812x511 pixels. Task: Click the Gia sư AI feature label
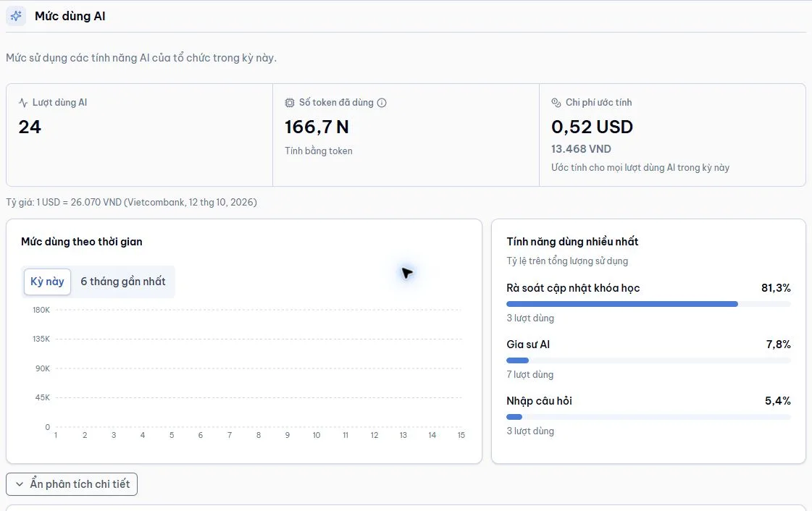point(528,345)
